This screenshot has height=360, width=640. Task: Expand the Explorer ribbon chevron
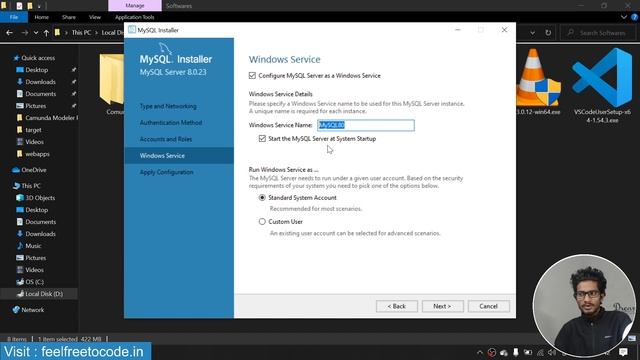pos(624,17)
